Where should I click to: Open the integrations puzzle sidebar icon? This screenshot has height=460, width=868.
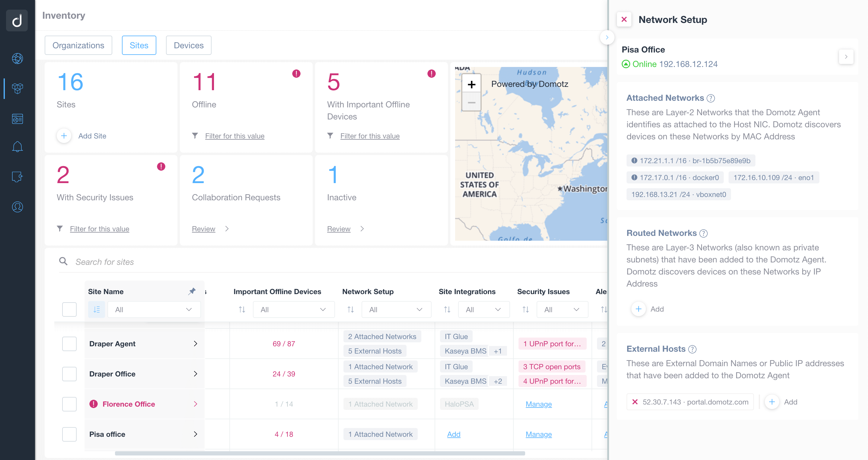(x=17, y=176)
